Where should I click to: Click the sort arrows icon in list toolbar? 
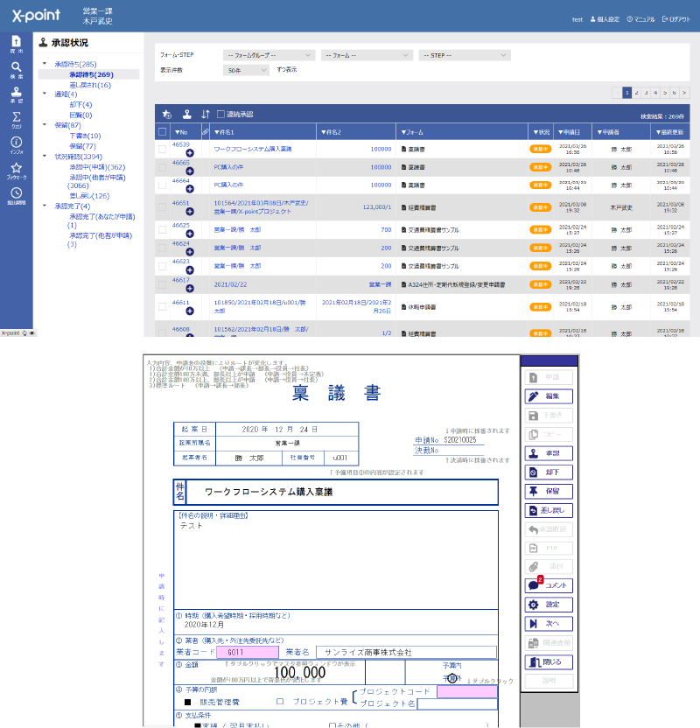pyautogui.click(x=206, y=115)
